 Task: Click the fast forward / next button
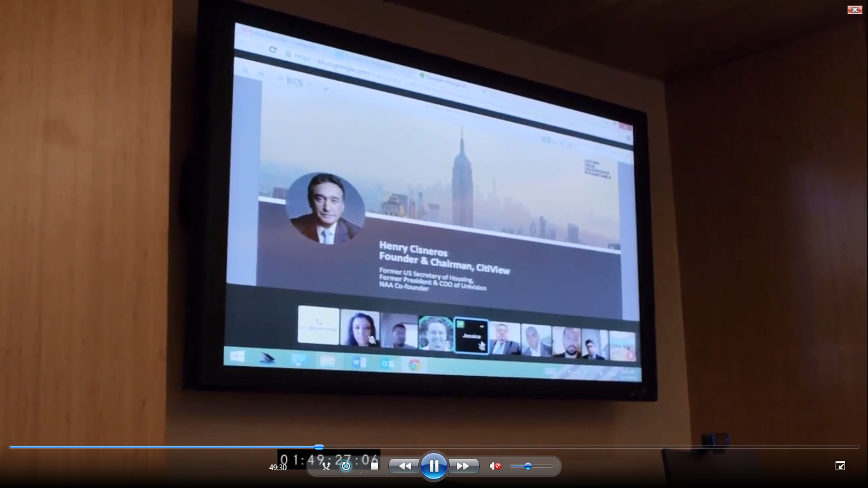pyautogui.click(x=463, y=466)
